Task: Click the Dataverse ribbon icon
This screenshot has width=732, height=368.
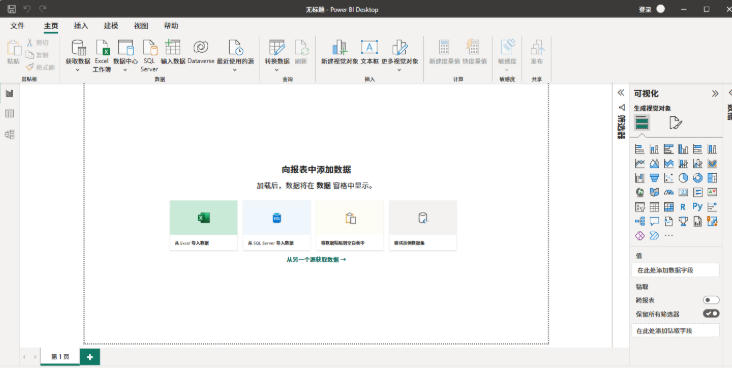Action: tap(201, 48)
